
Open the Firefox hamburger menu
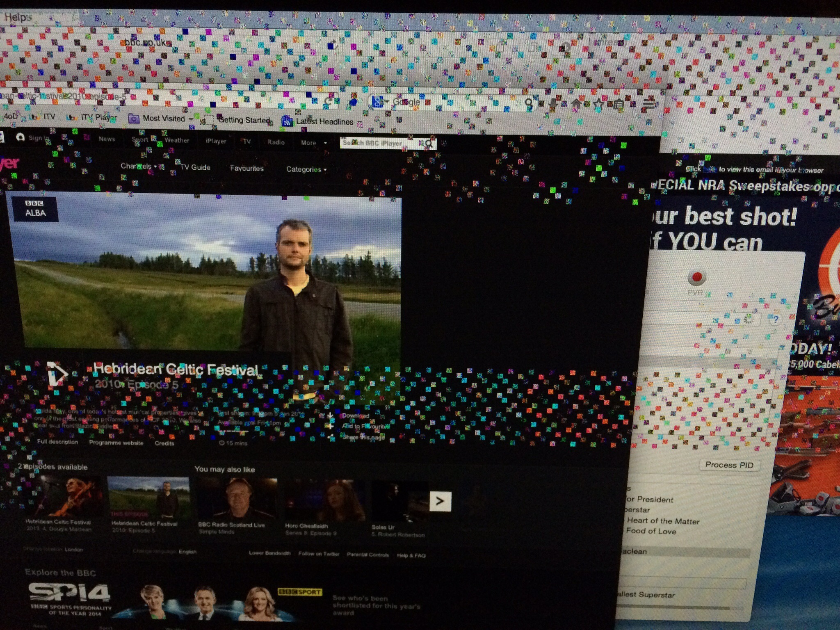tap(649, 105)
